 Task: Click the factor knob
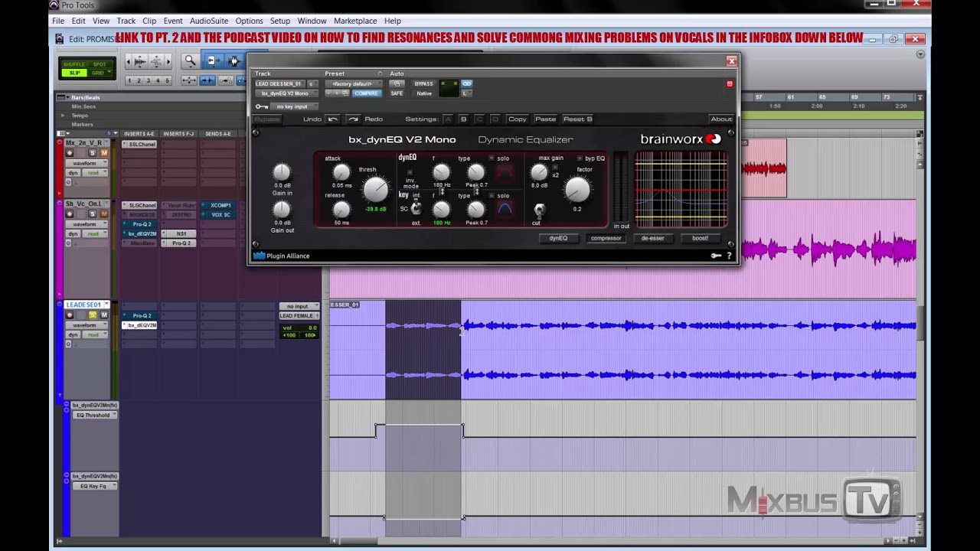[578, 190]
